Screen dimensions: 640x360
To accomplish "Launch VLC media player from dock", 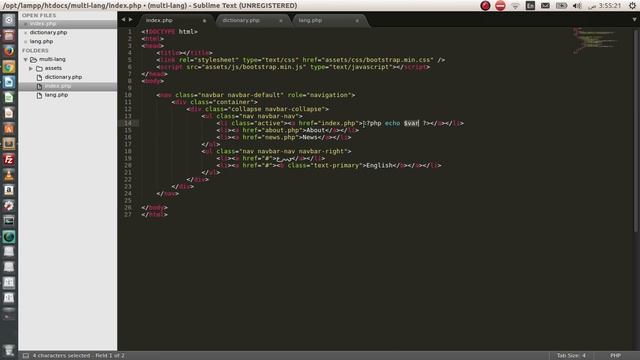I will [x=9, y=175].
